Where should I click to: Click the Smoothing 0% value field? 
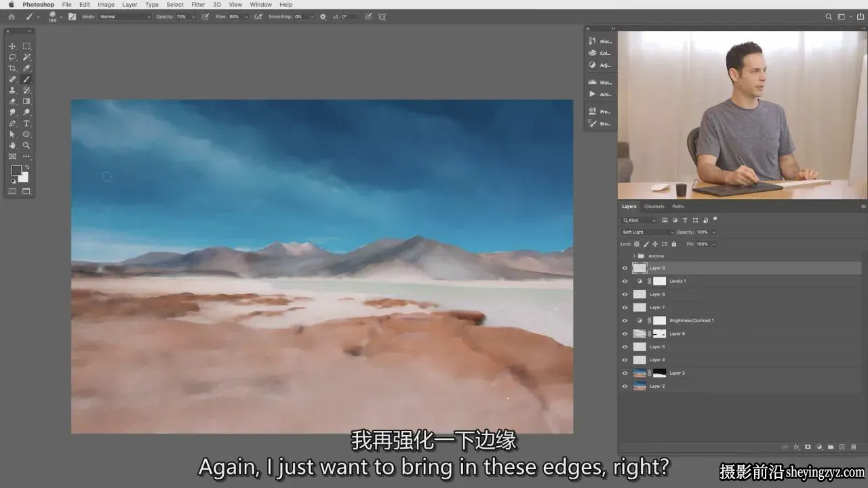click(301, 16)
